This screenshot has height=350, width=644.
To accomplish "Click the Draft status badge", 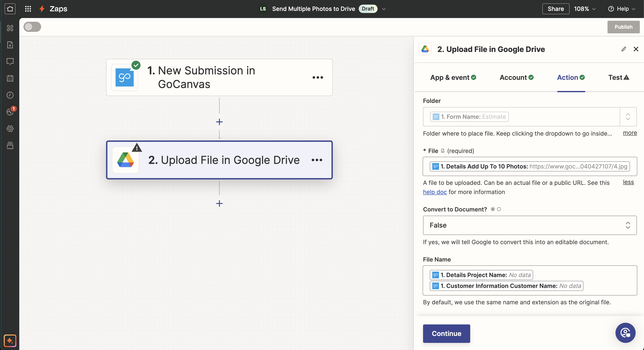I will click(x=368, y=9).
